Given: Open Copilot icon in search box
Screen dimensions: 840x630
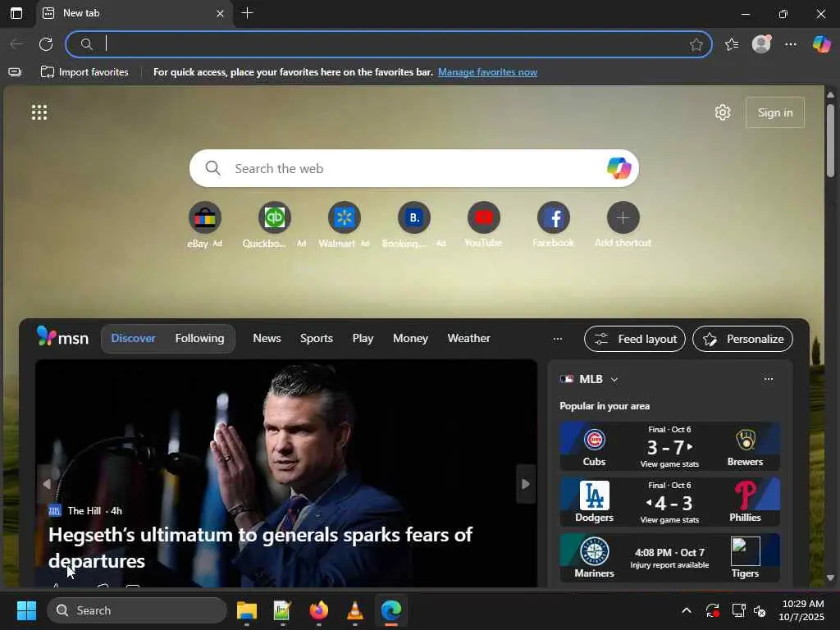Looking at the screenshot, I should (x=619, y=168).
